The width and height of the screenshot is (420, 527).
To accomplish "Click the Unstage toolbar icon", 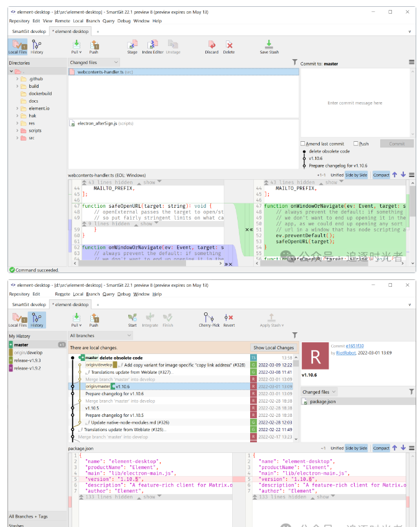I will point(173,47).
